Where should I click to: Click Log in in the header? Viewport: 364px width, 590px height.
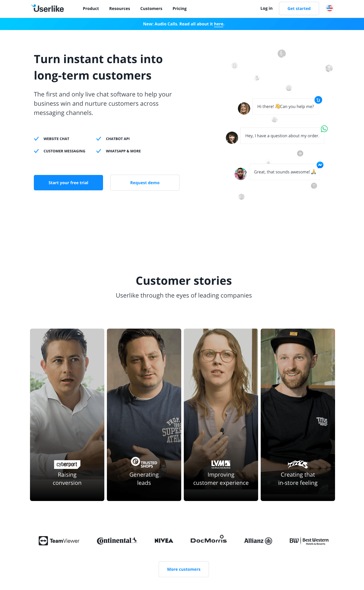click(266, 8)
